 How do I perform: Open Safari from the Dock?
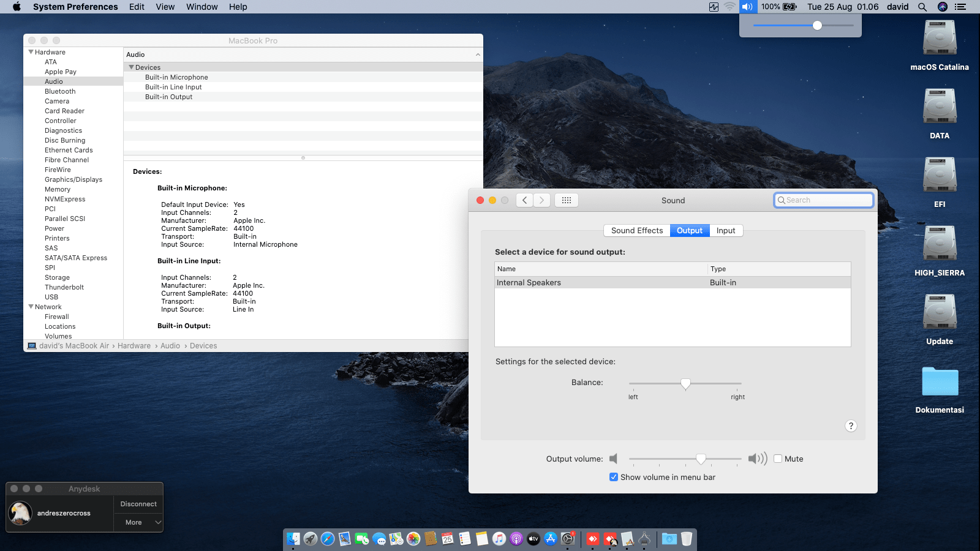tap(328, 539)
